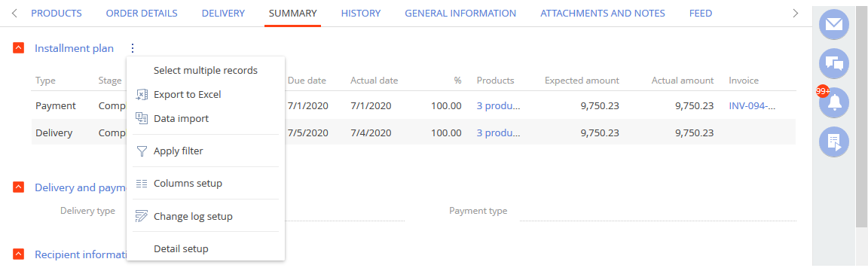Open the chat messages icon
Screen dimensions: 868x271
(x=833, y=63)
